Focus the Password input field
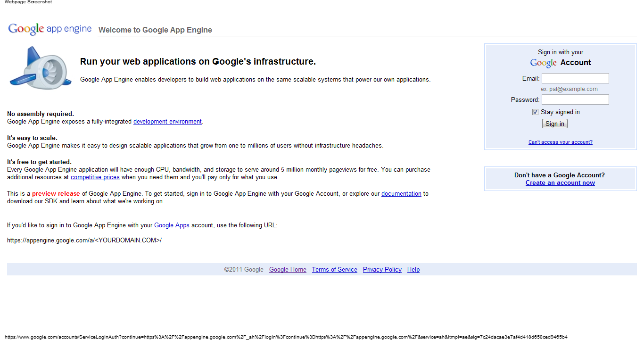The image size is (644, 340). [x=575, y=100]
